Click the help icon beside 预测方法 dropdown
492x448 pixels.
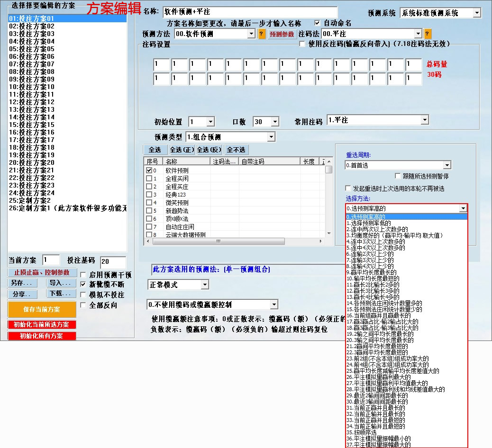[x=262, y=34]
